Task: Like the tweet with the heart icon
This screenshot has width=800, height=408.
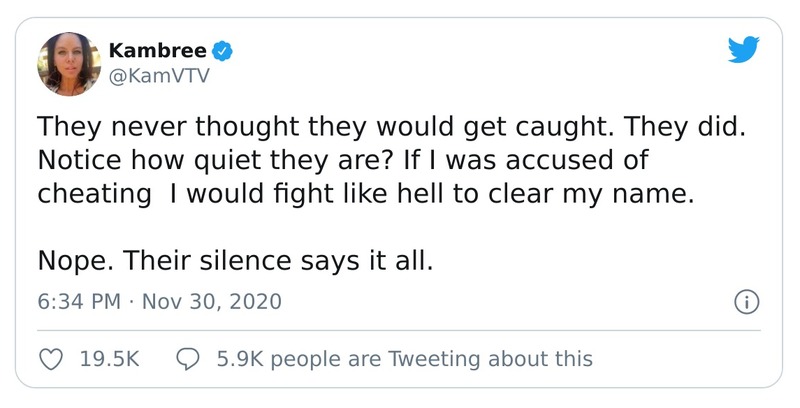Action: [51, 358]
